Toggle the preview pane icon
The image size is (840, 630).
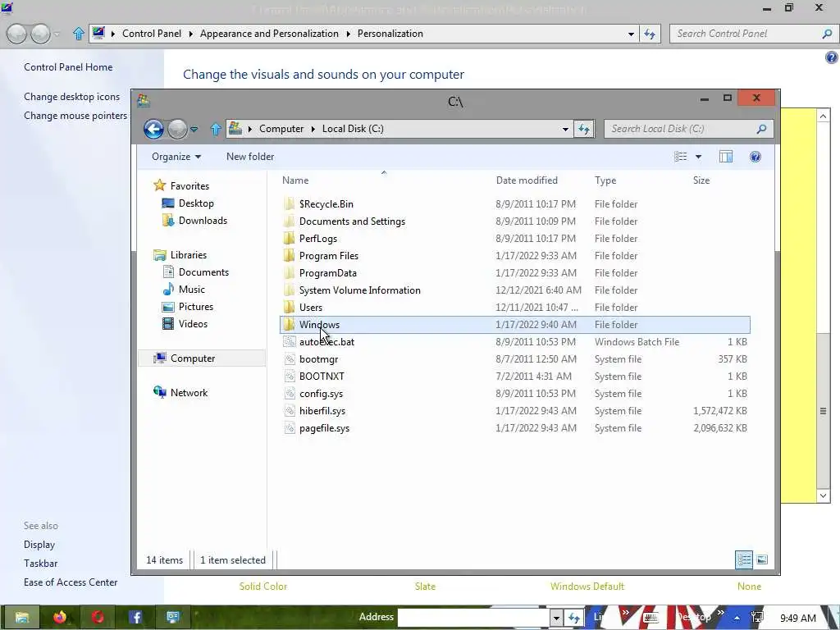(726, 157)
